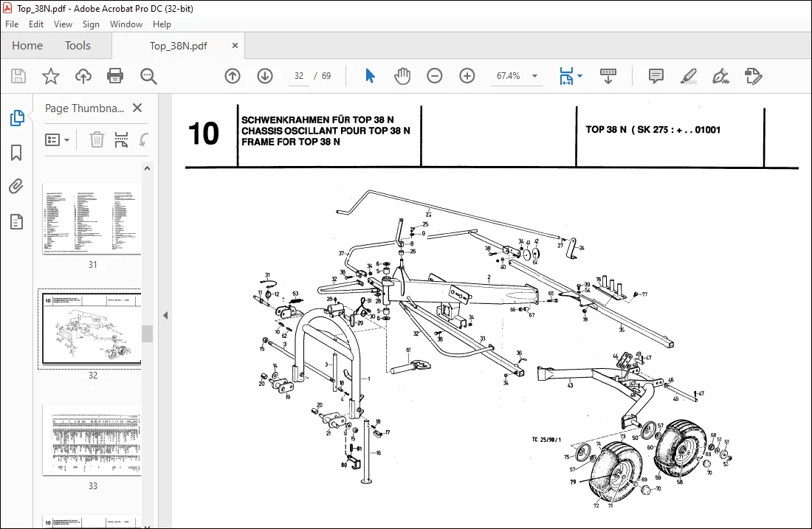
Task: Go to the Home tab
Action: [27, 46]
